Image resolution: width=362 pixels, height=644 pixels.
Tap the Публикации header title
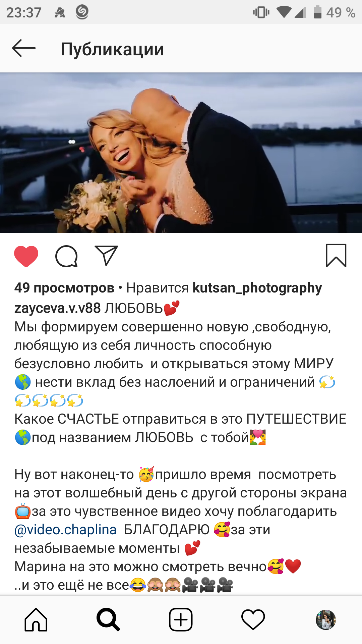[112, 49]
